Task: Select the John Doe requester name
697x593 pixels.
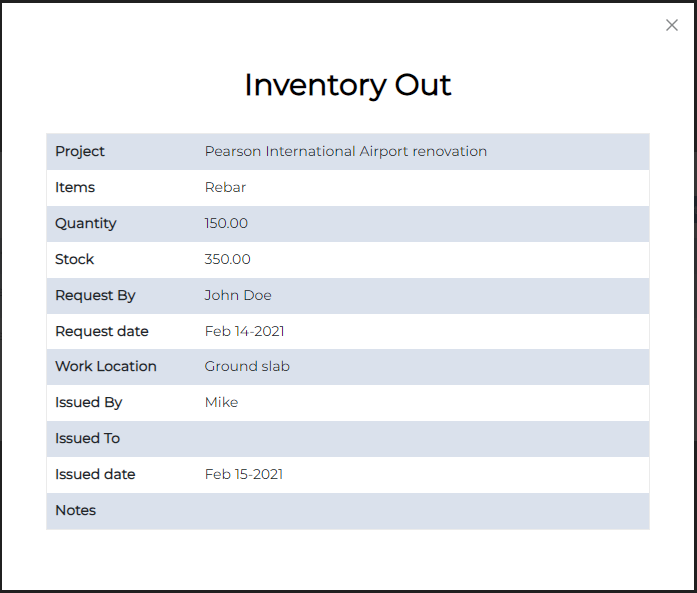Action: tap(238, 295)
